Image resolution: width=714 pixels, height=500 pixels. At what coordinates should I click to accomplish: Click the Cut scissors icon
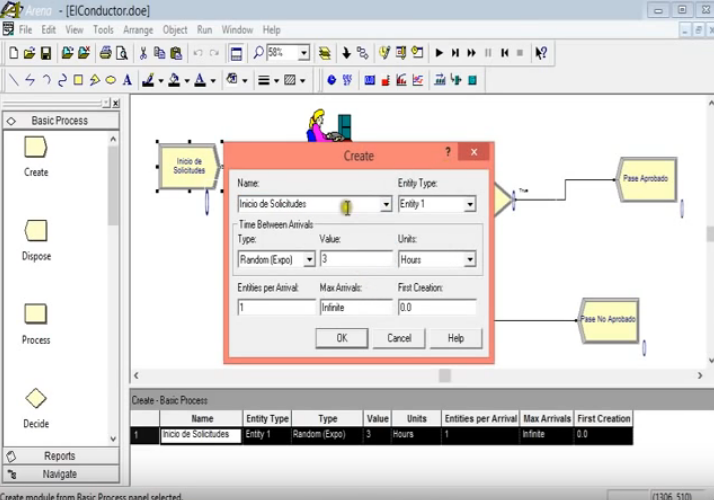(144, 53)
